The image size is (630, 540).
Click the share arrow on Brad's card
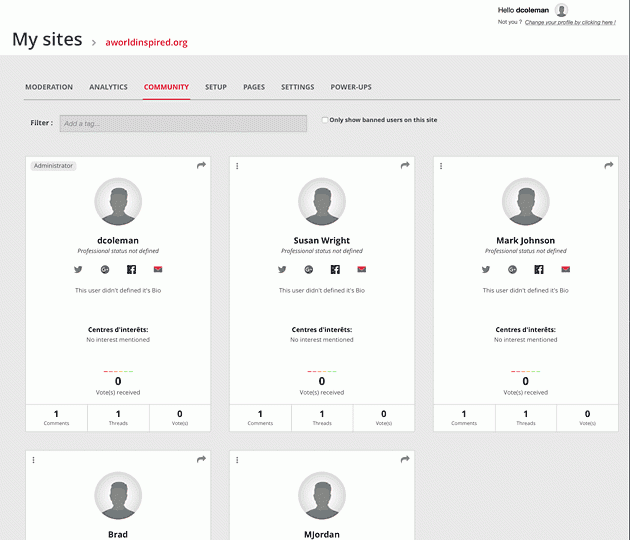click(201, 459)
